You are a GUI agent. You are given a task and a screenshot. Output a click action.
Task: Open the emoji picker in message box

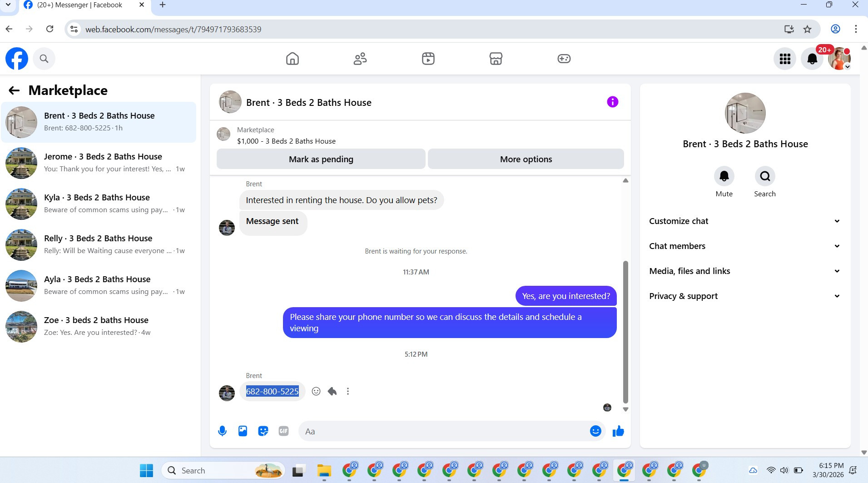pyautogui.click(x=595, y=431)
